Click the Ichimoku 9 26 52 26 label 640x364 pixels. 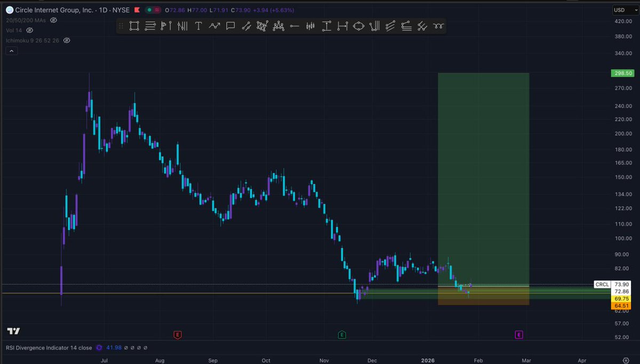tap(33, 41)
